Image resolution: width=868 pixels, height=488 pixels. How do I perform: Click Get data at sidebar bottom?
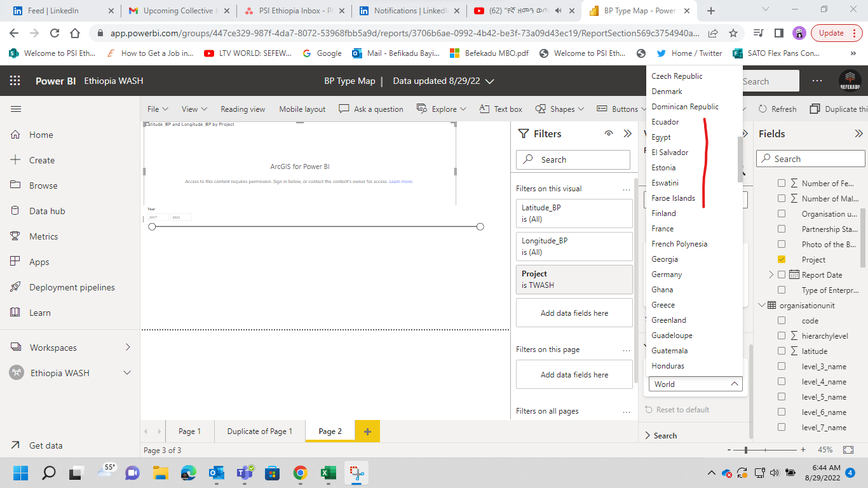point(46,445)
